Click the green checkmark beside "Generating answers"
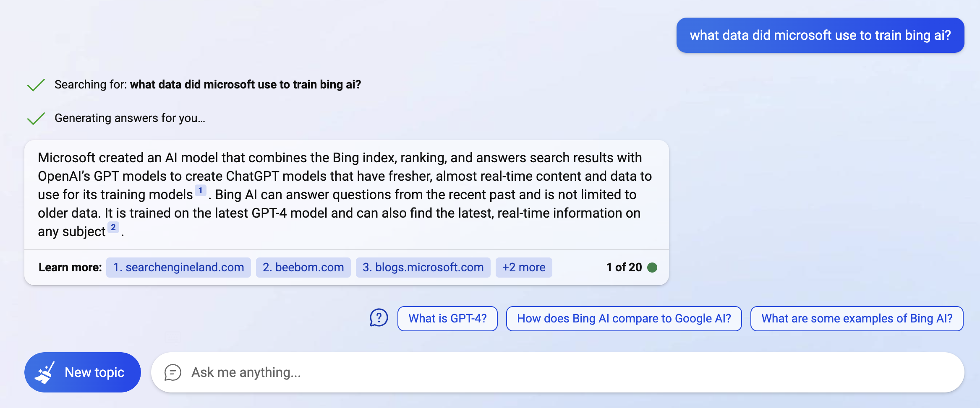 click(36, 119)
